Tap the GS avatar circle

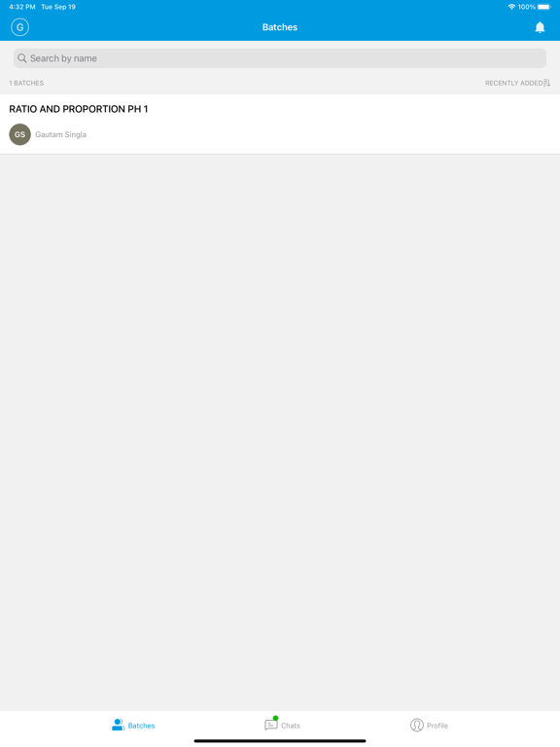20,134
